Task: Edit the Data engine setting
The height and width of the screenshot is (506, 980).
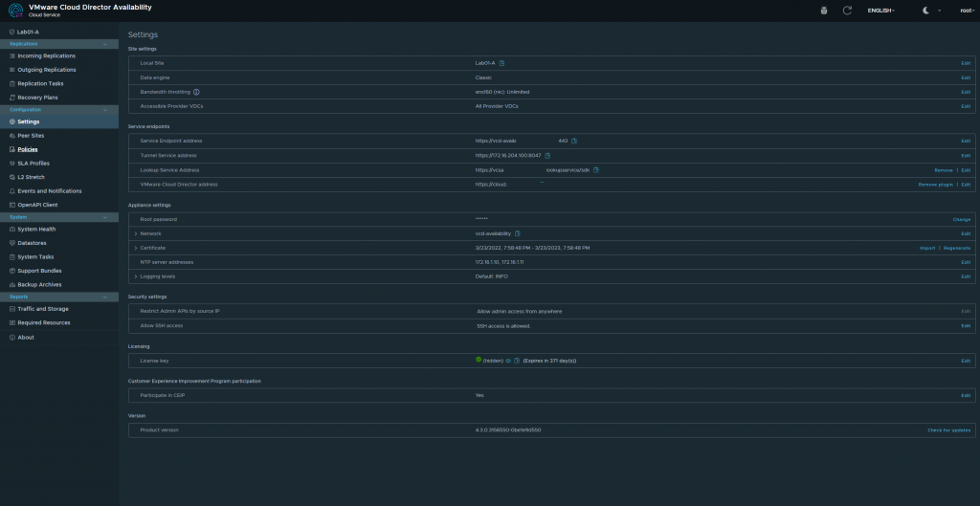Action: (x=966, y=78)
